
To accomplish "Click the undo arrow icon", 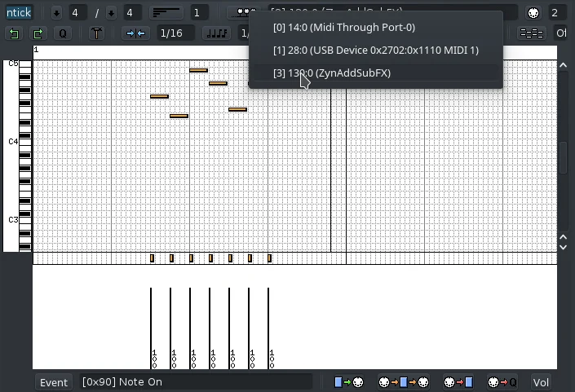I will point(14,33).
